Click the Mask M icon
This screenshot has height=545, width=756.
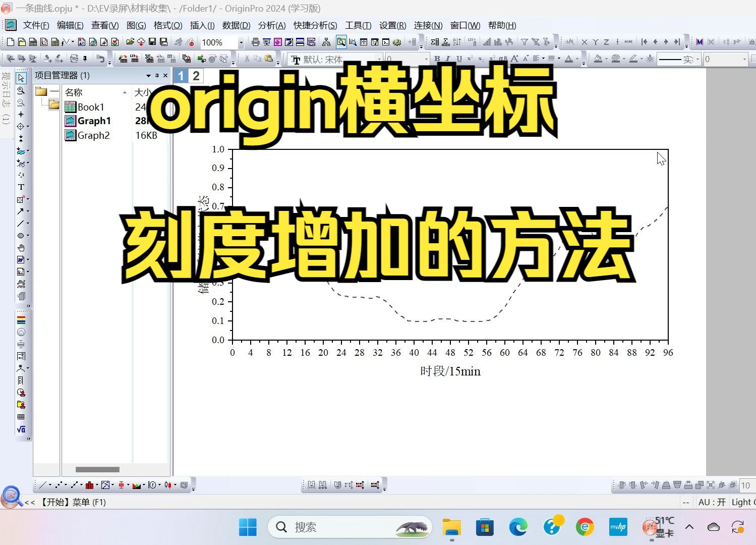coord(700,42)
